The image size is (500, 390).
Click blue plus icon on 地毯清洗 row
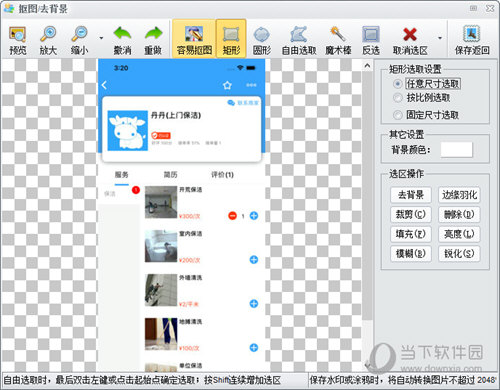tap(254, 348)
